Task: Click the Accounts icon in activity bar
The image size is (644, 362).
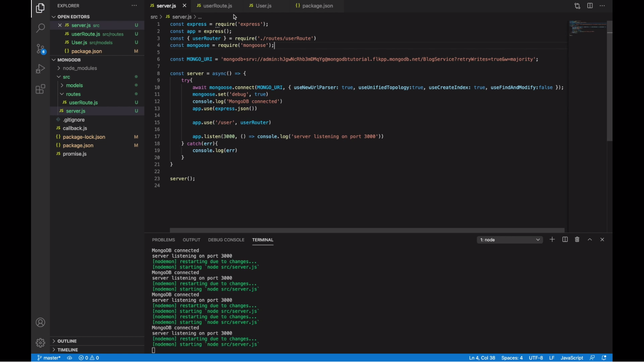Action: (x=40, y=323)
